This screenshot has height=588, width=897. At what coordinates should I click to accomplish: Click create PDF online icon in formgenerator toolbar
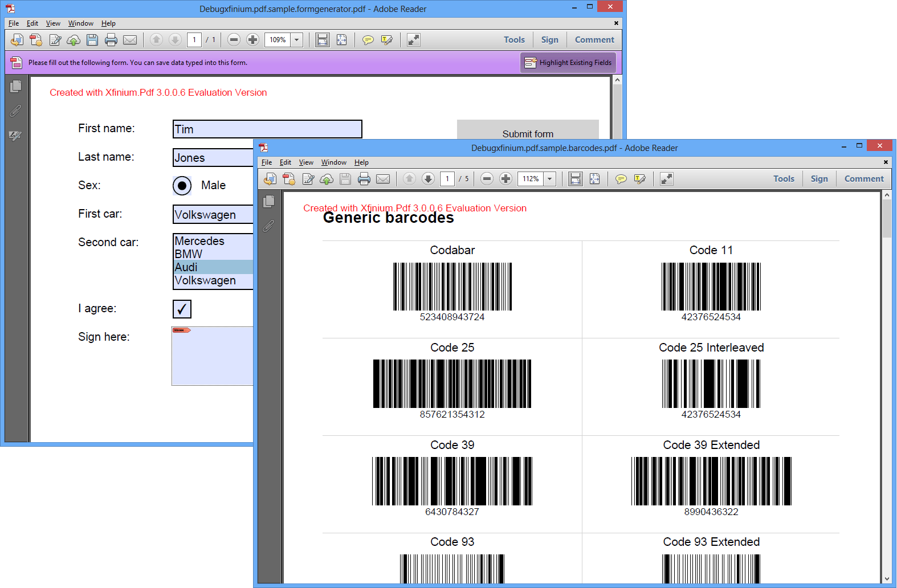pyautogui.click(x=36, y=40)
